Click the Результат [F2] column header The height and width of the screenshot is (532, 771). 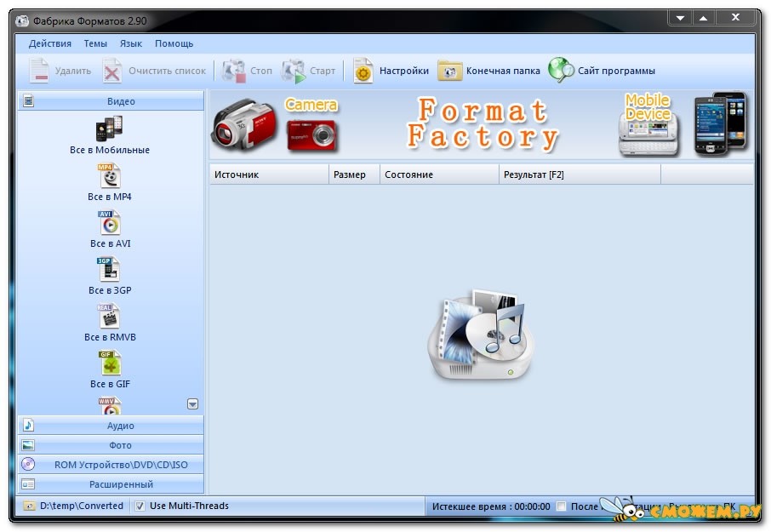tap(580, 174)
